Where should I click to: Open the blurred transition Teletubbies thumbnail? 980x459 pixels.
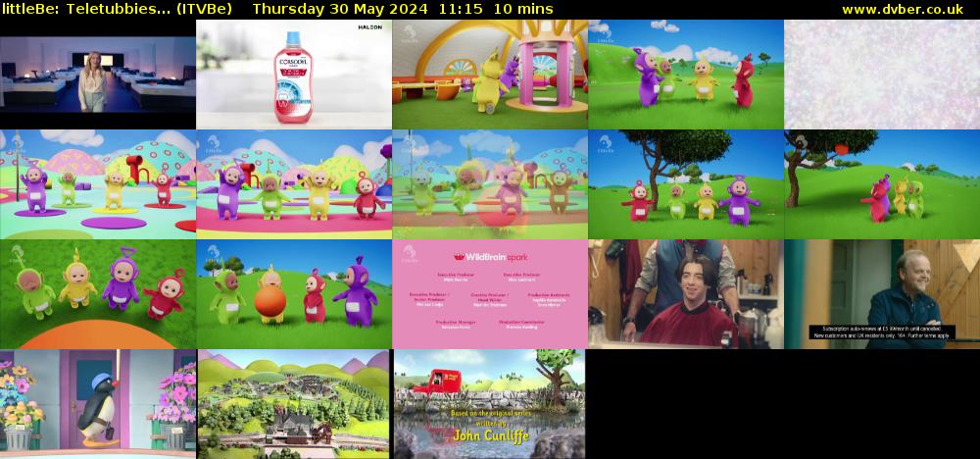(x=490, y=184)
